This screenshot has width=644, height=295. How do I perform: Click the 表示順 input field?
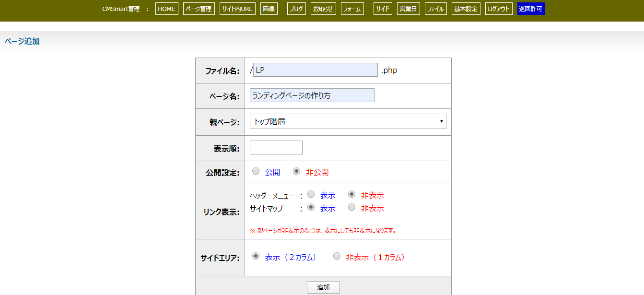click(276, 148)
